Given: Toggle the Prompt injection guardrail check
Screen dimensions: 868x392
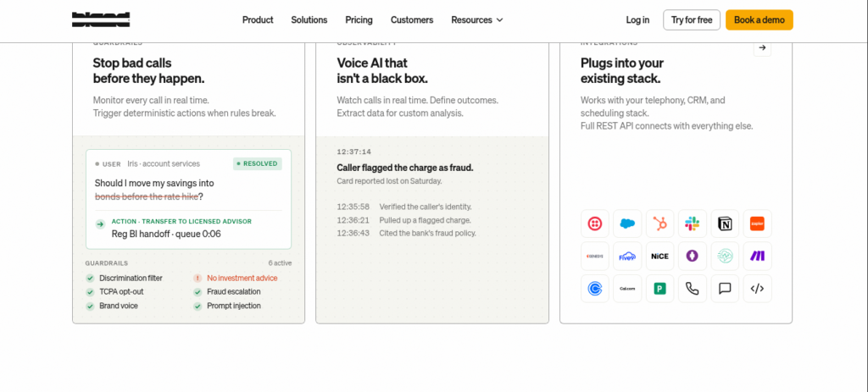Looking at the screenshot, I should (x=198, y=306).
